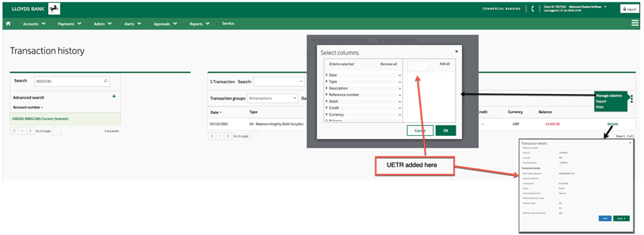Screen dimensions: 644x235
Task: Click the reorder handle beside Description
Action: point(326,88)
